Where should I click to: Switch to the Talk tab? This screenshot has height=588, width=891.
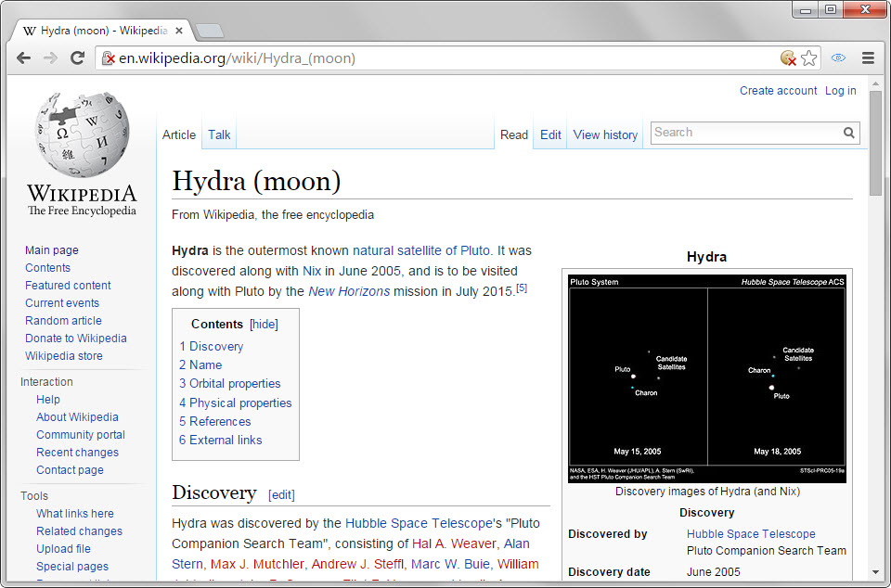click(219, 135)
